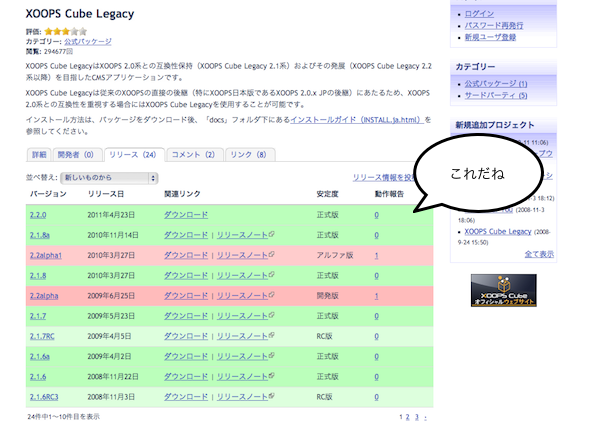Open version 2.1.7RC release link
Image resolution: width=600 pixels, height=421 pixels.
point(42,337)
